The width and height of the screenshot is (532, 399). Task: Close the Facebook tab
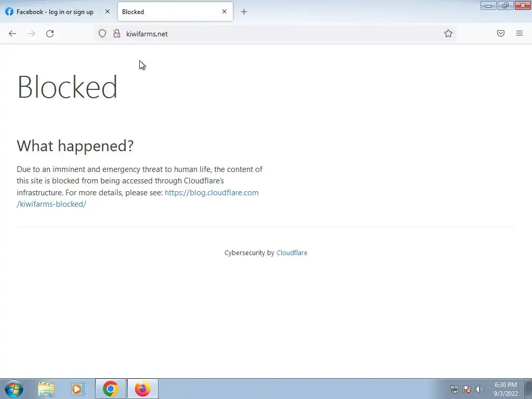click(x=108, y=11)
